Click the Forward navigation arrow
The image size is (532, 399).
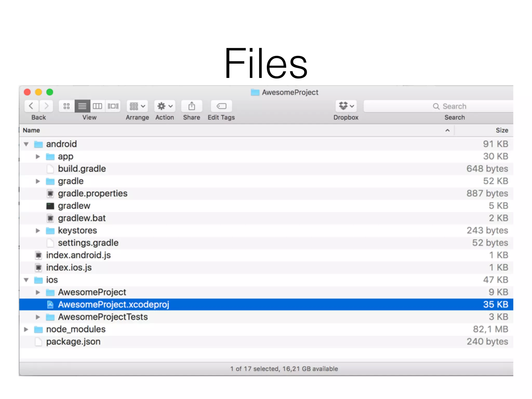click(x=46, y=106)
